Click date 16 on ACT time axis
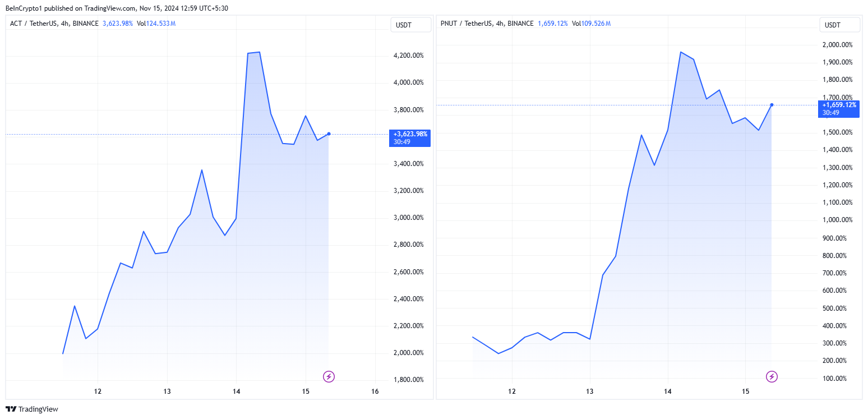 pyautogui.click(x=375, y=391)
